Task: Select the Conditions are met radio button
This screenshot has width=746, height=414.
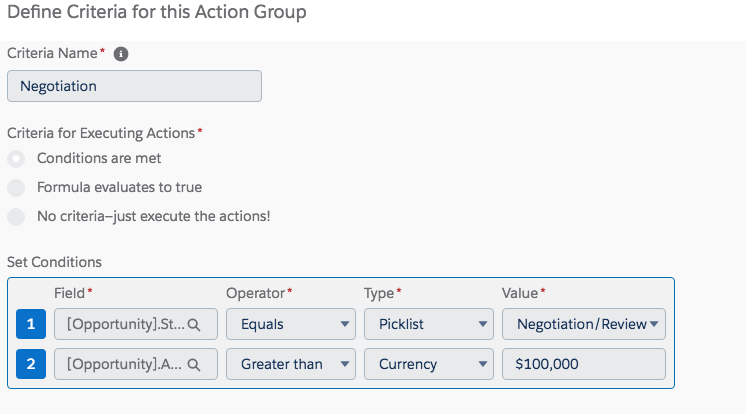Action: 16,158
